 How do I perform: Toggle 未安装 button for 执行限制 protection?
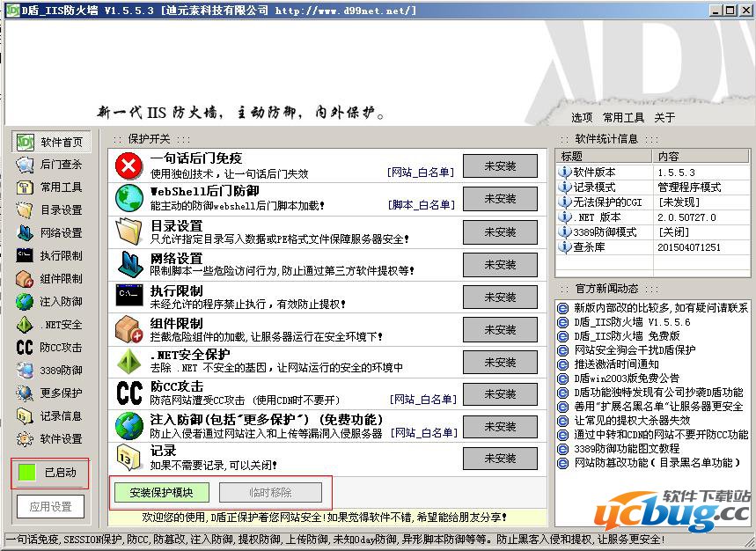pyautogui.click(x=500, y=297)
